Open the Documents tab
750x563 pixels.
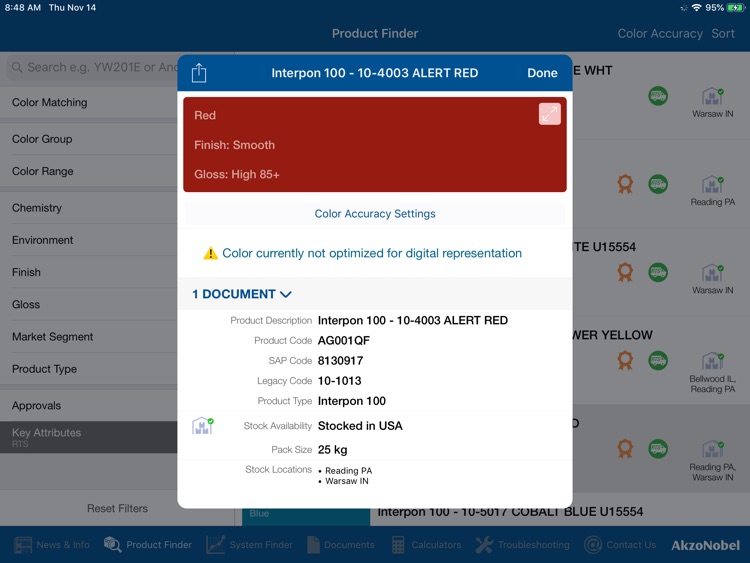[341, 545]
